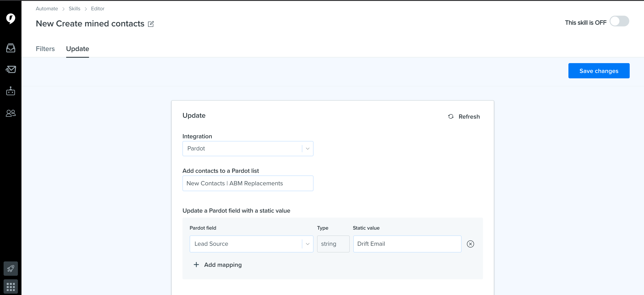Open the inbox tray icon in sidebar
This screenshot has height=295, width=644.
point(11,48)
